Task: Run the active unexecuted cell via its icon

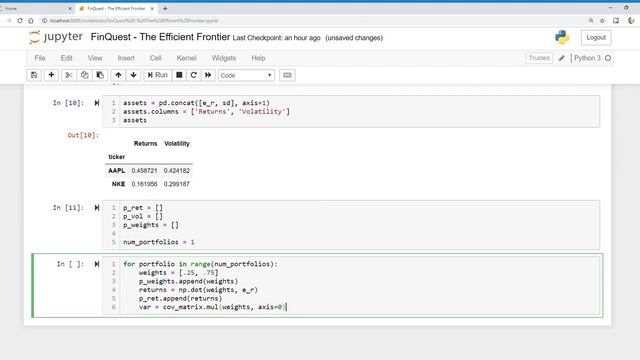Action: click(x=97, y=264)
